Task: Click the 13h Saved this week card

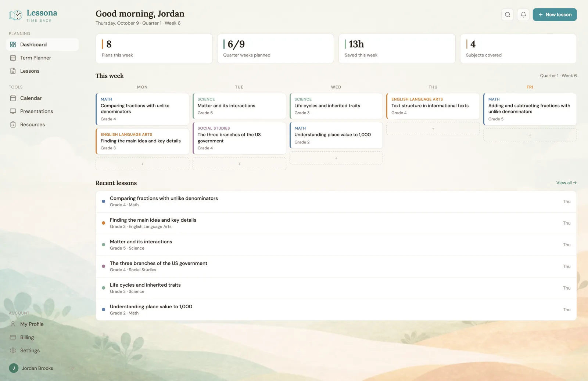Action: coord(397,49)
